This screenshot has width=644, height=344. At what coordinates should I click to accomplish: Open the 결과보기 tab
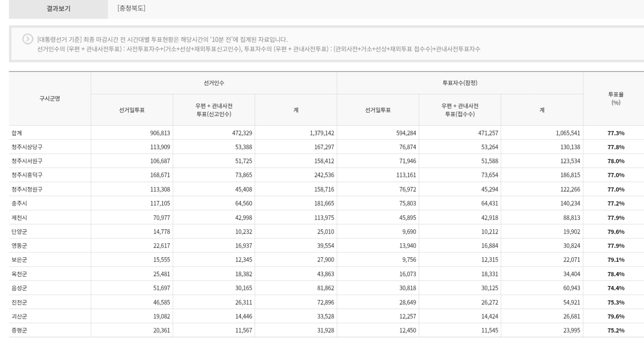pyautogui.click(x=58, y=9)
